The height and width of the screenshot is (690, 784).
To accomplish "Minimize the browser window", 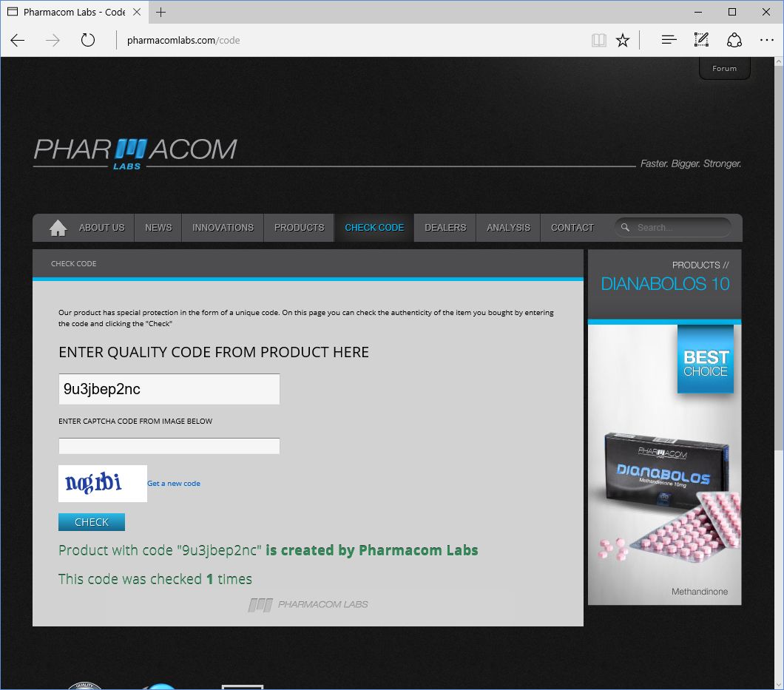I will pos(698,12).
